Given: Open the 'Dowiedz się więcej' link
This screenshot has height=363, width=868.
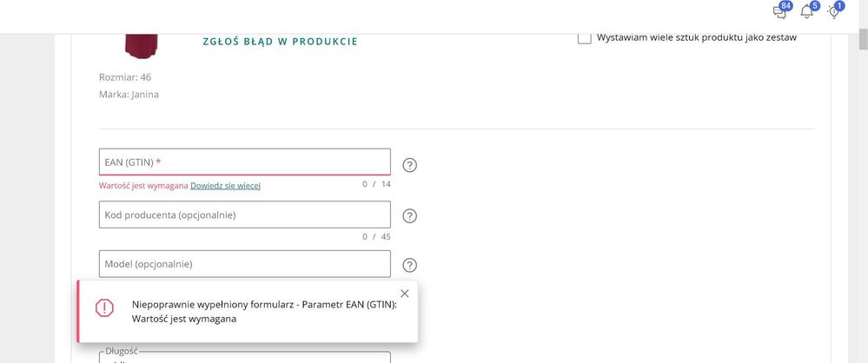Looking at the screenshot, I should click(225, 185).
